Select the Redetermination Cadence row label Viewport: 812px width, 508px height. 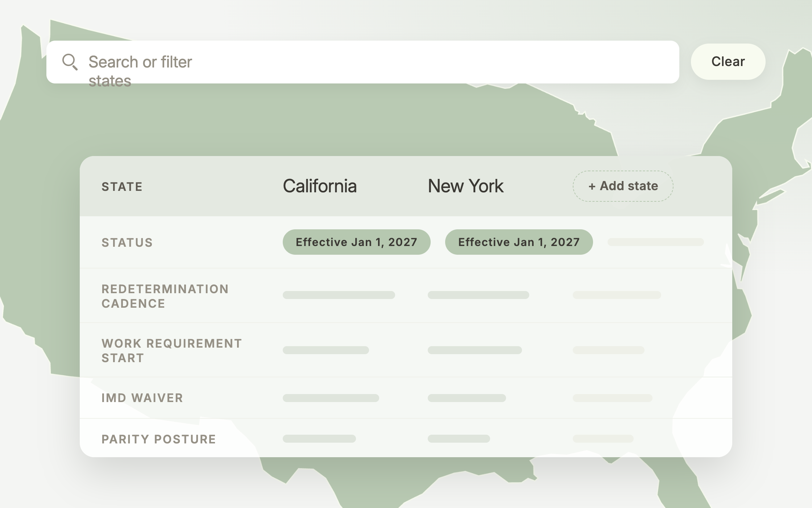click(165, 296)
